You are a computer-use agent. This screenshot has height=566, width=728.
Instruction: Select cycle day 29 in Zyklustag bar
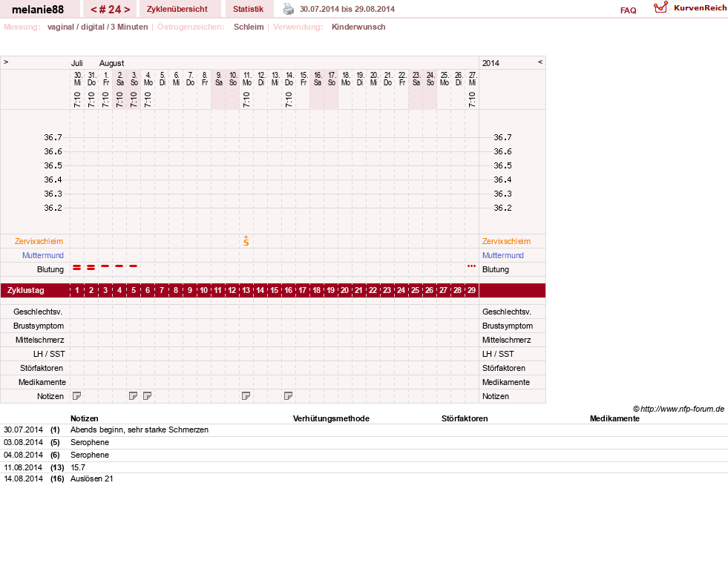point(472,291)
